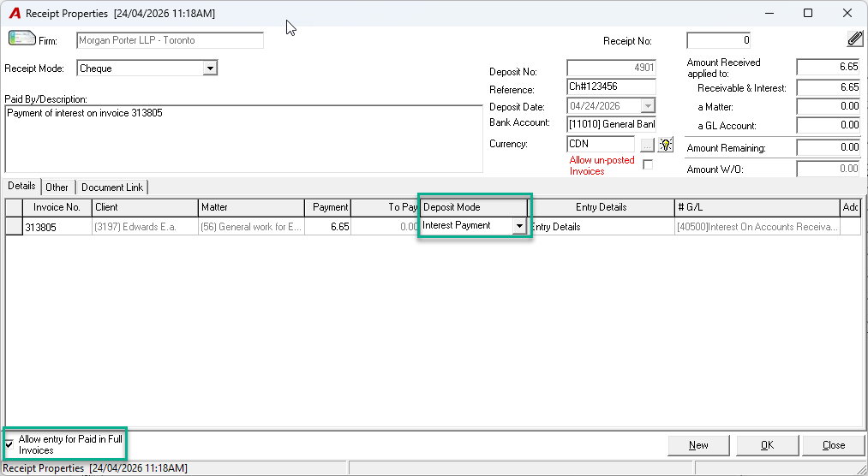Viewport: 868px width, 476px height.
Task: Click the Amount Remaining field
Action: pos(829,147)
